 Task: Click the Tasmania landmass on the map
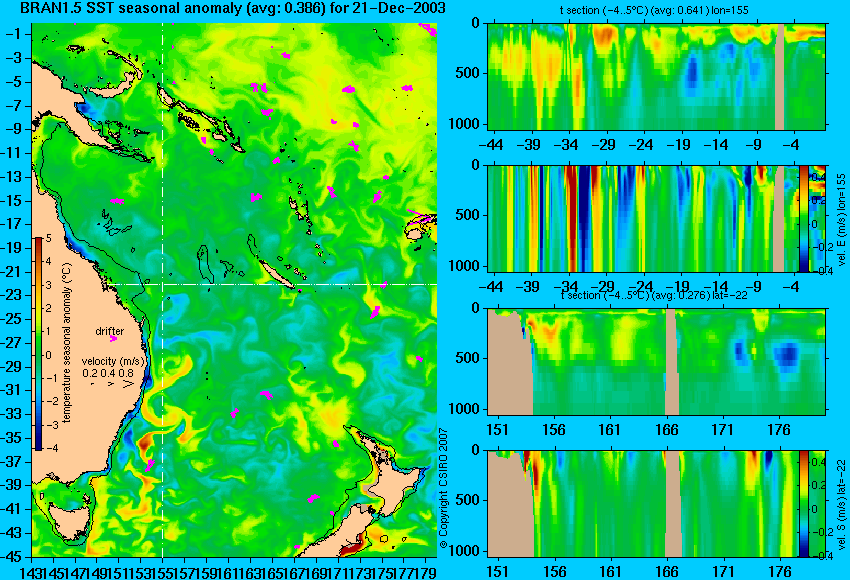coord(68,522)
